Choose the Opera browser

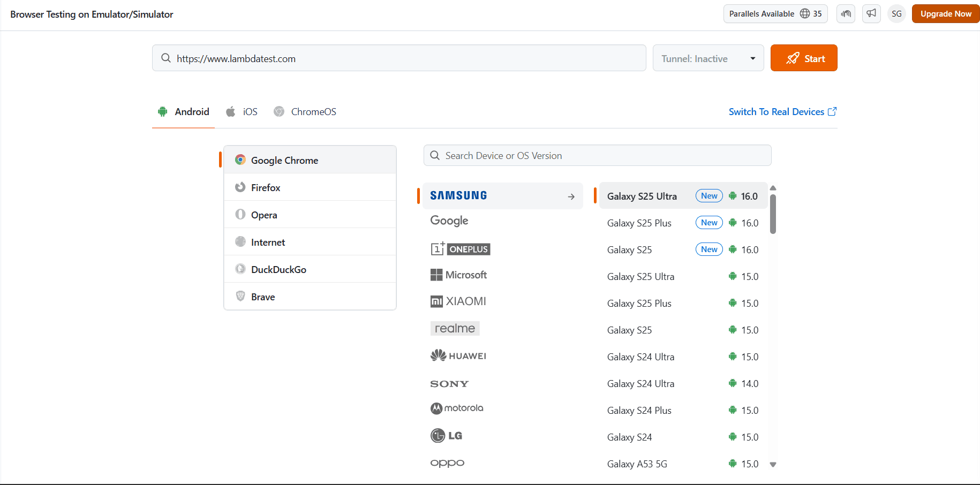(264, 215)
